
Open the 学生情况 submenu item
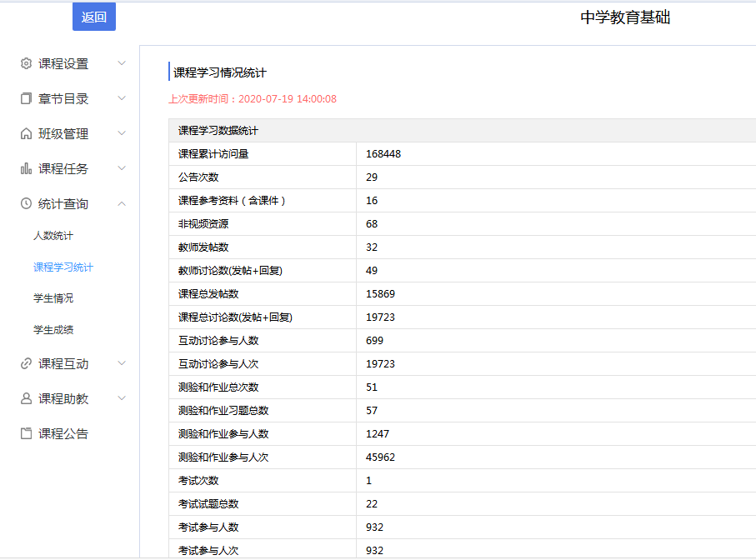pos(53,298)
